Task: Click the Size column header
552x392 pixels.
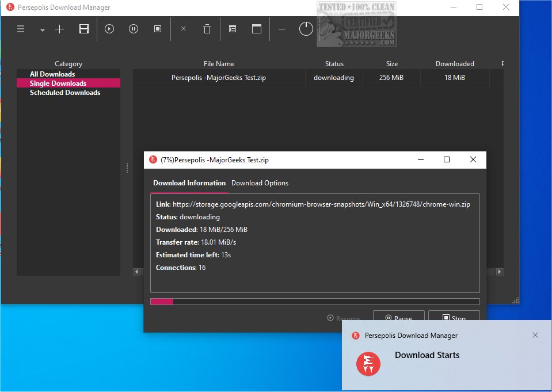Action: click(392, 64)
